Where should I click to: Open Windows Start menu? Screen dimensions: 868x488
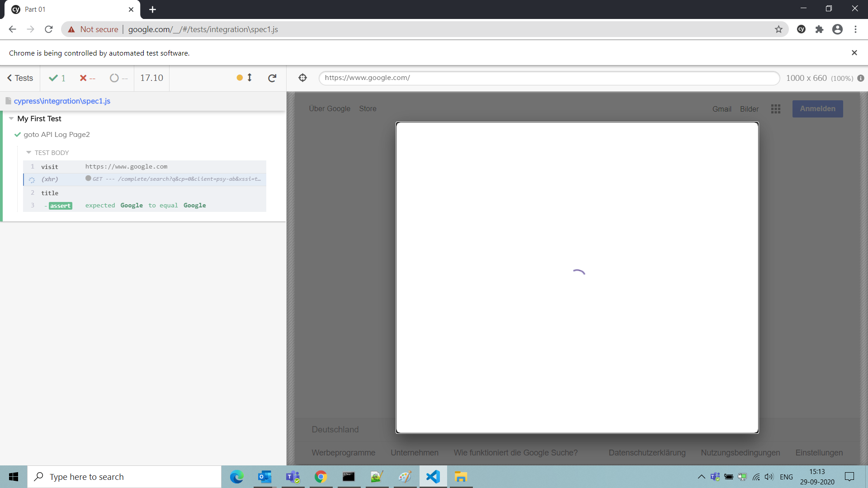14,477
